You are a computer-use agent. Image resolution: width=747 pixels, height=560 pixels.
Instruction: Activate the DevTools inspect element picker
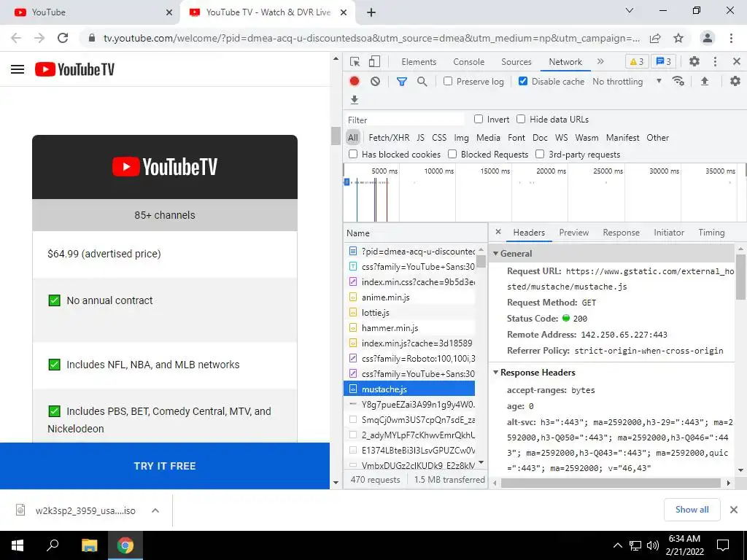click(x=355, y=62)
